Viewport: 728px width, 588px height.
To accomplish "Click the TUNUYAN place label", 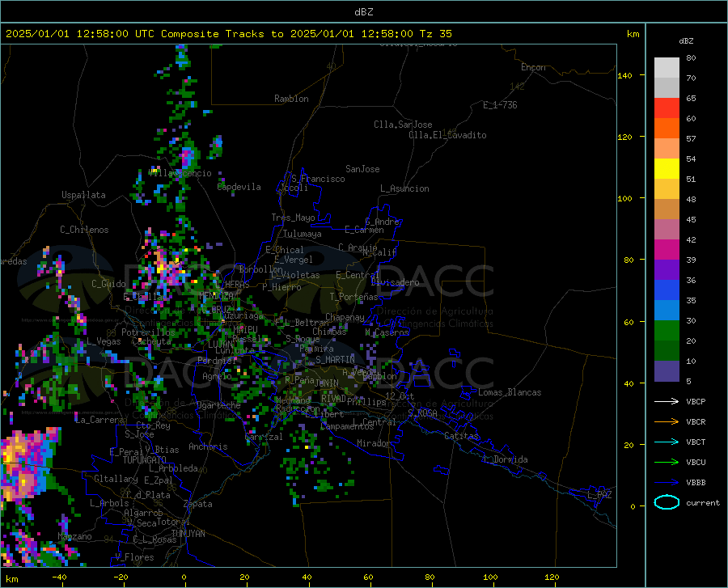I will pyautogui.click(x=188, y=533).
